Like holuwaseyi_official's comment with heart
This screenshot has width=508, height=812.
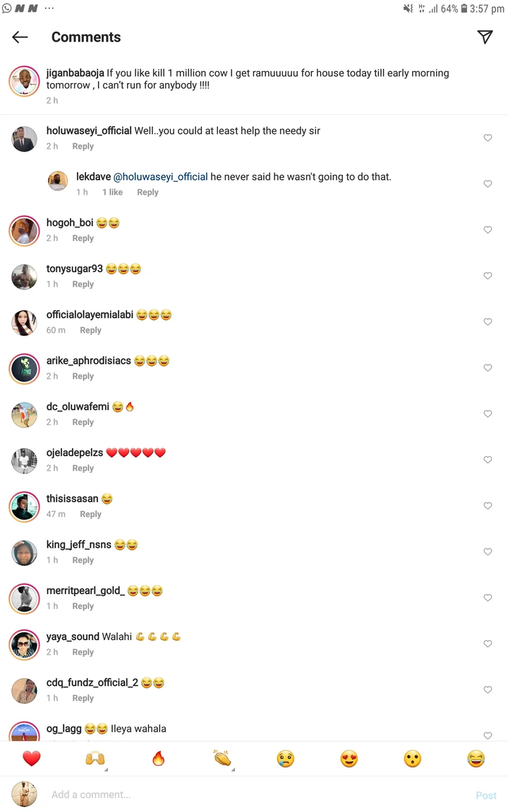click(488, 137)
